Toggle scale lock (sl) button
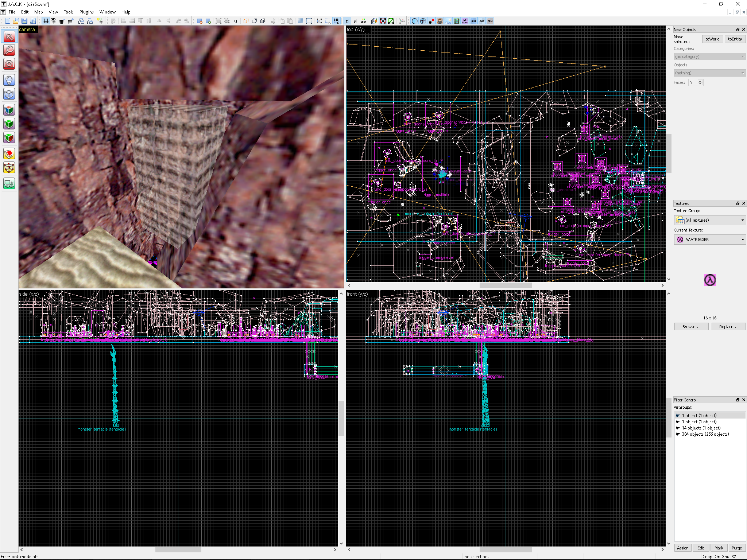Screen dimensions: 747x560 coord(355,21)
